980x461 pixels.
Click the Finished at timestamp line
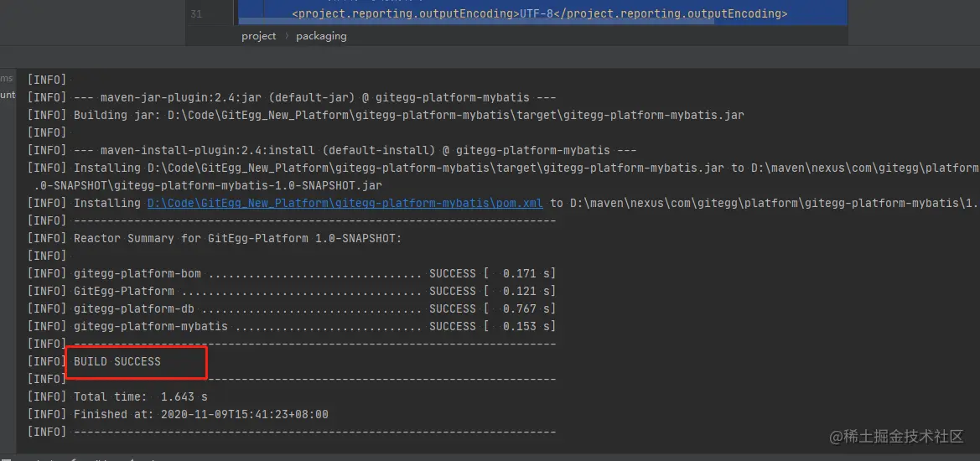coord(201,414)
